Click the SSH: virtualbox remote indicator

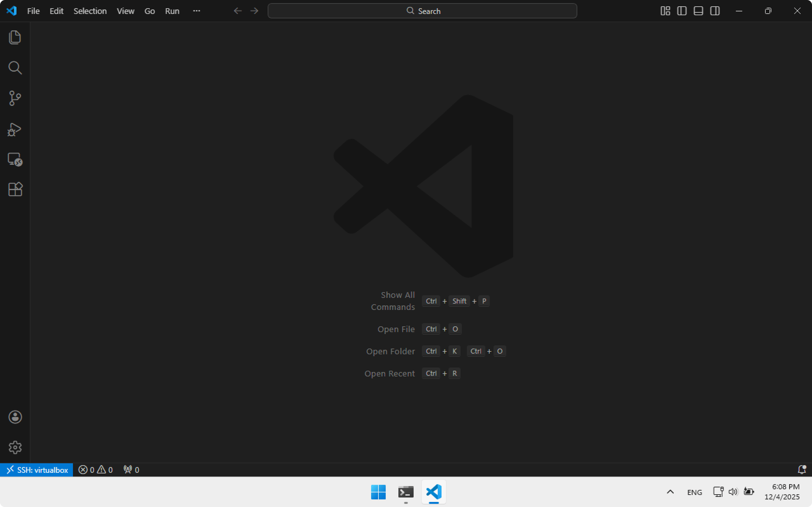click(x=37, y=470)
